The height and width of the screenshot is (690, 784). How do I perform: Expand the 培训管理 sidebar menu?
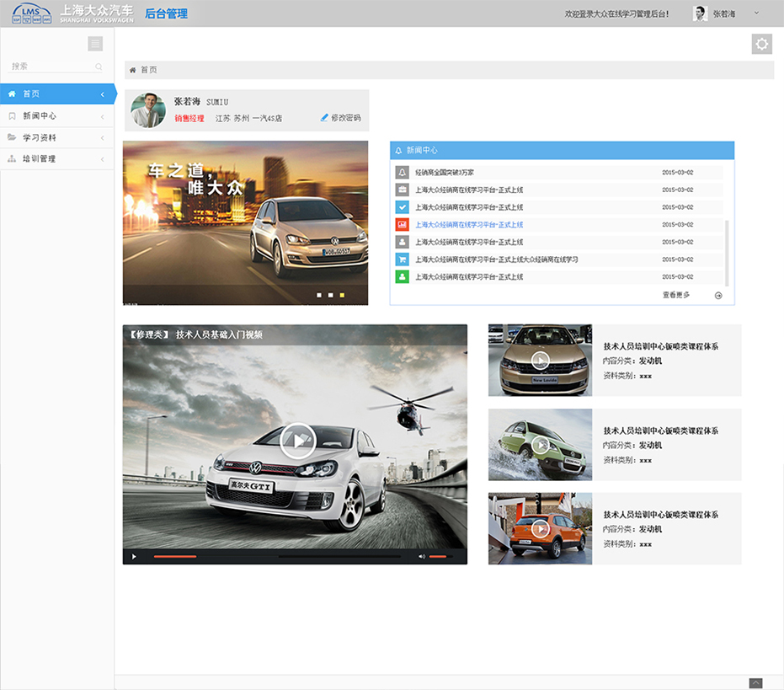(57, 158)
